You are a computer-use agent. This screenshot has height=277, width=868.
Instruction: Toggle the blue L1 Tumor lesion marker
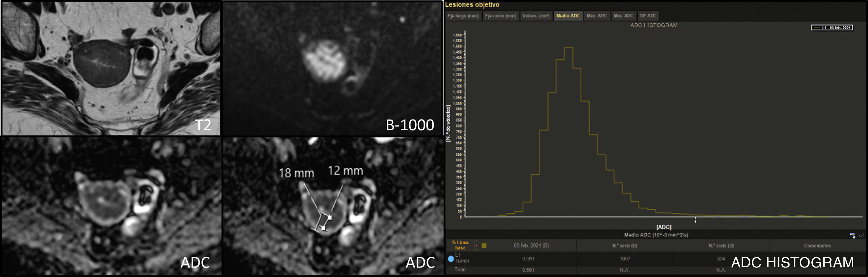pos(450,259)
